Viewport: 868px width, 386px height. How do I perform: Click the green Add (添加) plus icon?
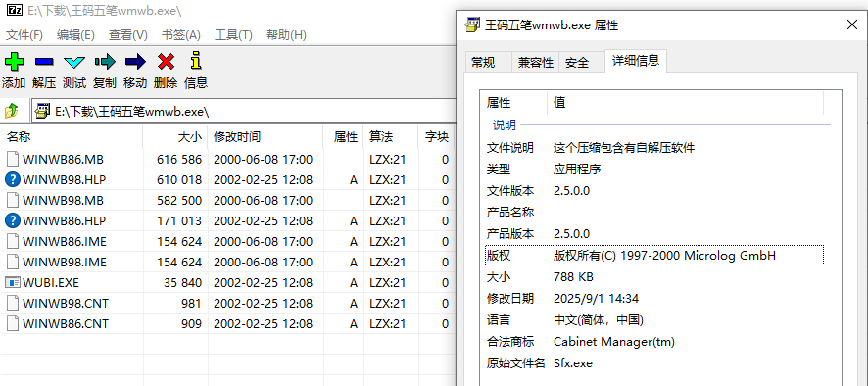(14, 61)
